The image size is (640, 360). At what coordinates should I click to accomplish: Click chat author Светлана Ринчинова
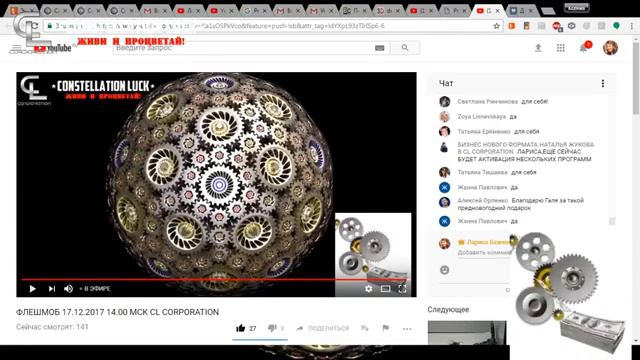[488, 102]
